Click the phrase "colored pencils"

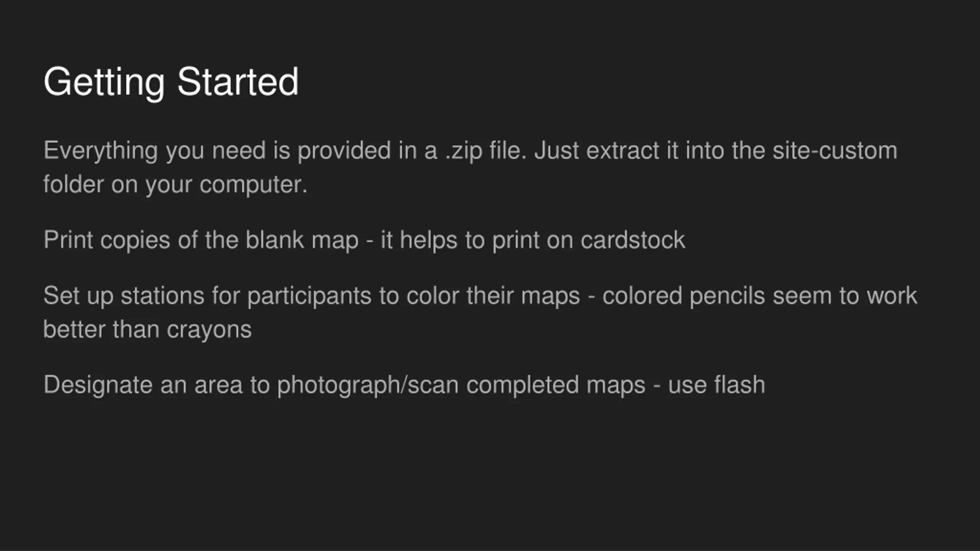click(x=683, y=297)
